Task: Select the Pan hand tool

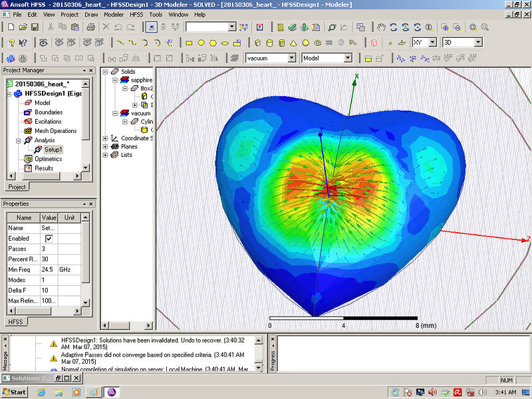Action: [x=381, y=27]
